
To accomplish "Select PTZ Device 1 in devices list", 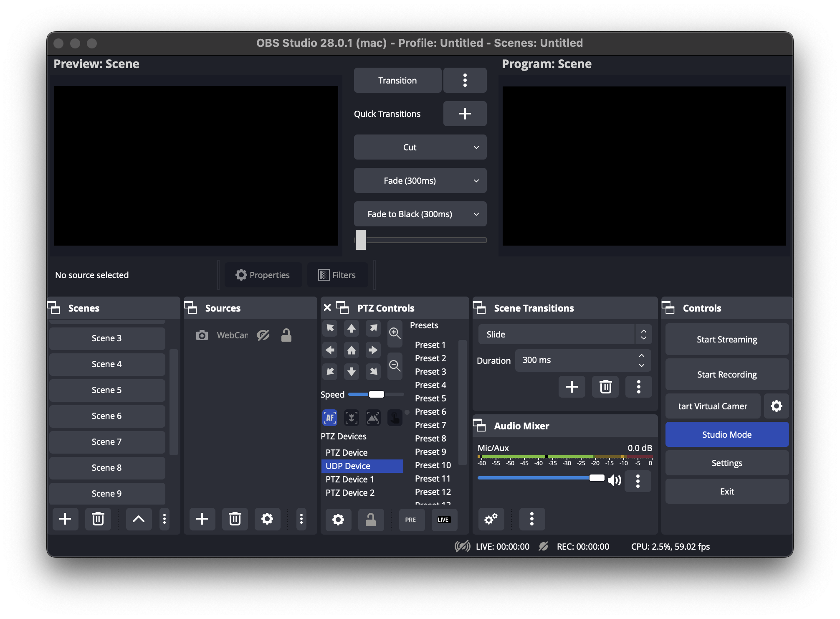I will coord(350,479).
